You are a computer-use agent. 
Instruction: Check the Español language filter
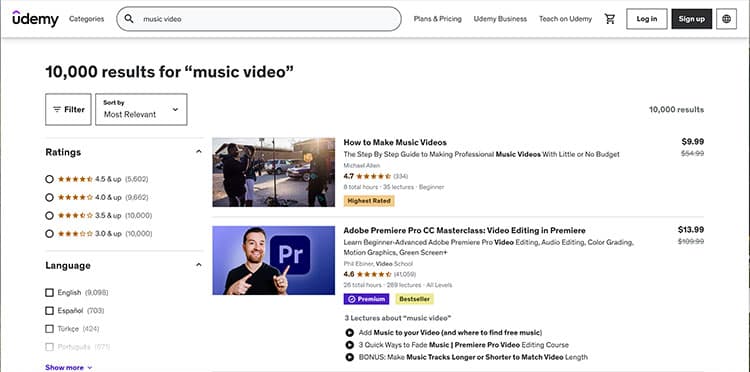tap(49, 311)
